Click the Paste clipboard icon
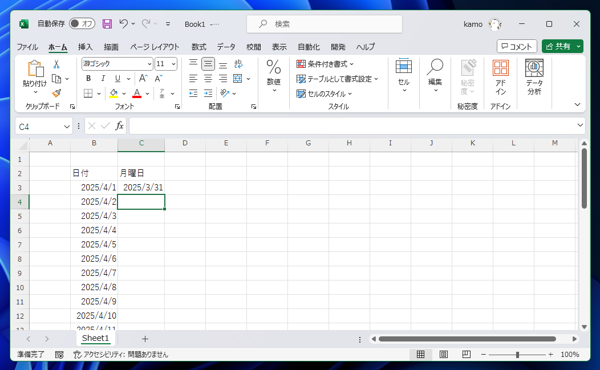This screenshot has height=370, width=600. coord(35,69)
